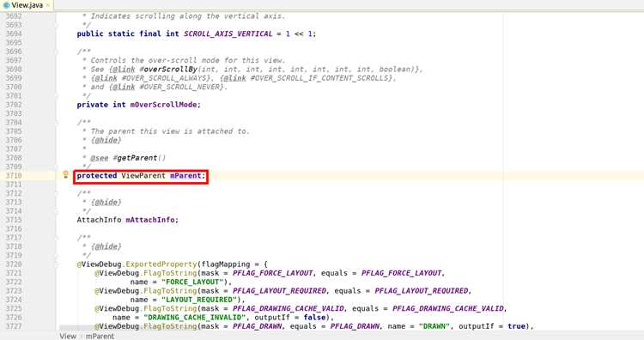This screenshot has height=340, width=644.
Task: Click line number 3710 in the gutter
Action: click(14, 176)
